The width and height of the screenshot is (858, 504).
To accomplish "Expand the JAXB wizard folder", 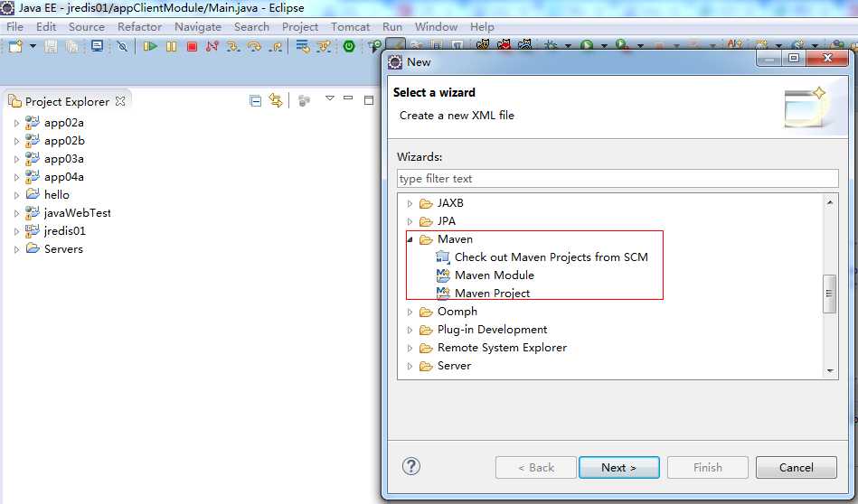I will [410, 203].
